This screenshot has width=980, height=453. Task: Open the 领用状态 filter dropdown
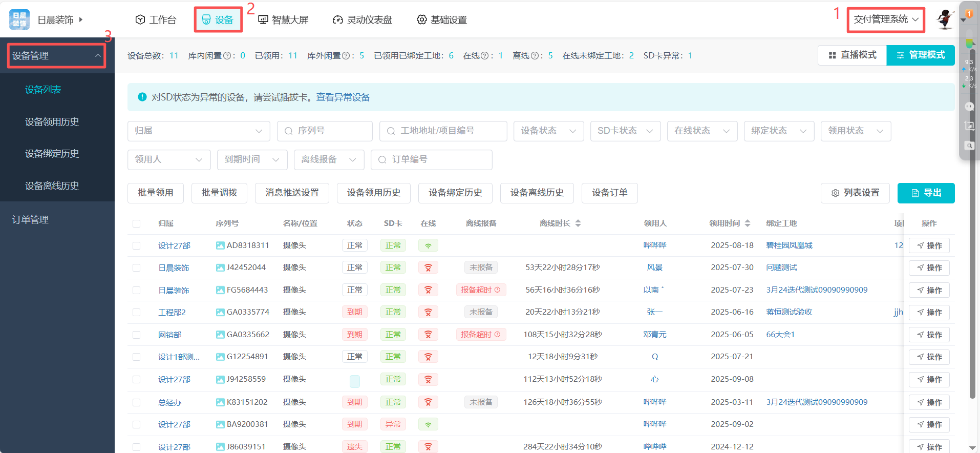856,131
